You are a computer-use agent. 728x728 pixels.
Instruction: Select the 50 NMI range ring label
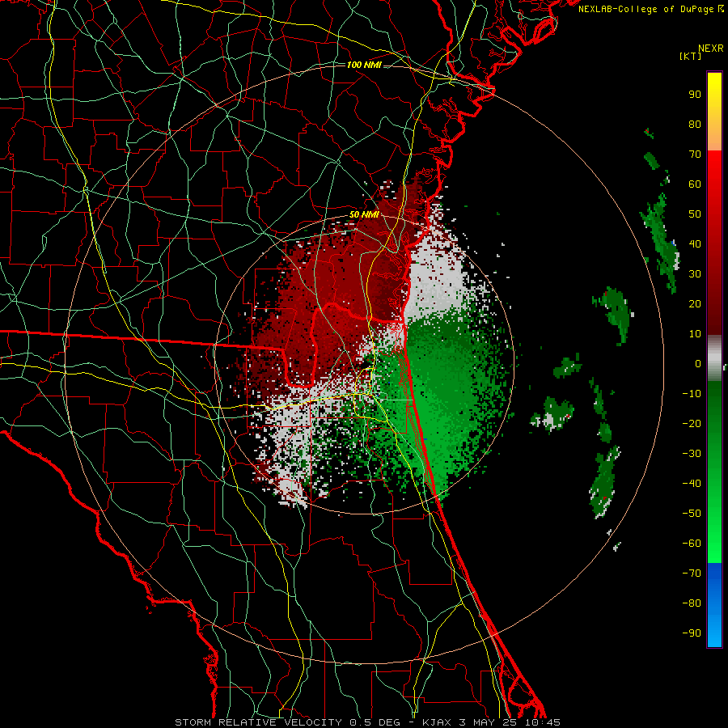(x=364, y=214)
